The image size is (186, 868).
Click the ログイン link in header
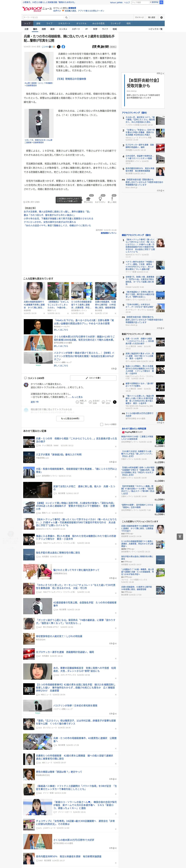(57, 11)
